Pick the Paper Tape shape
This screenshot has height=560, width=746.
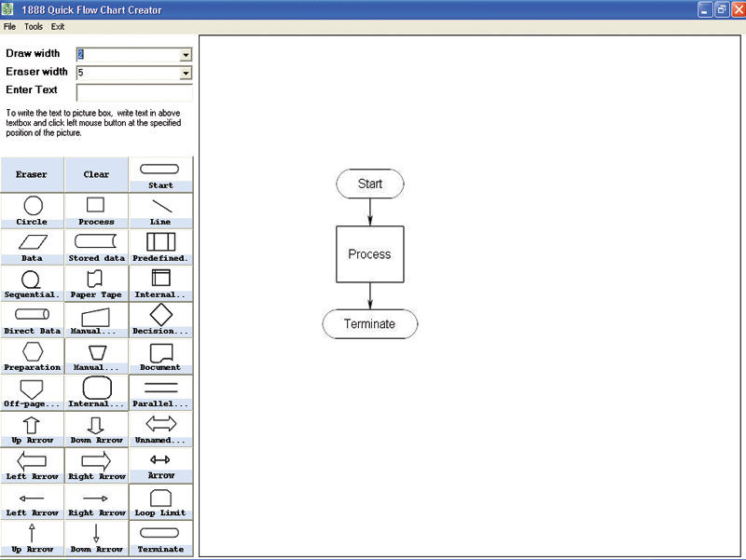pos(96,282)
